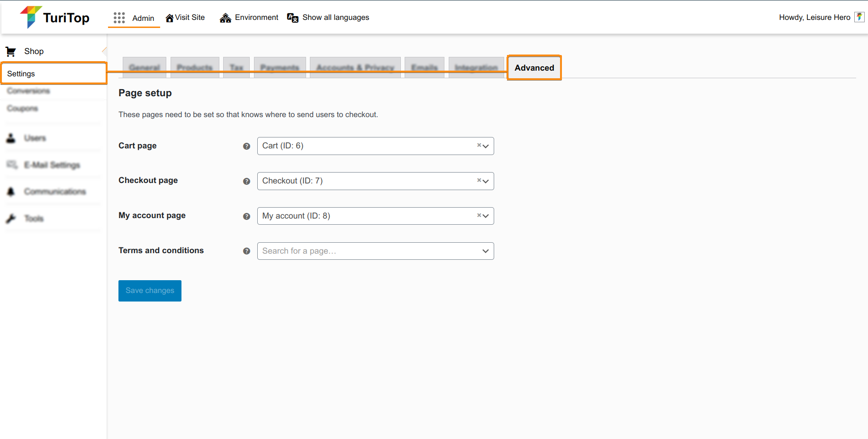Clear the My account page selection

click(479, 215)
